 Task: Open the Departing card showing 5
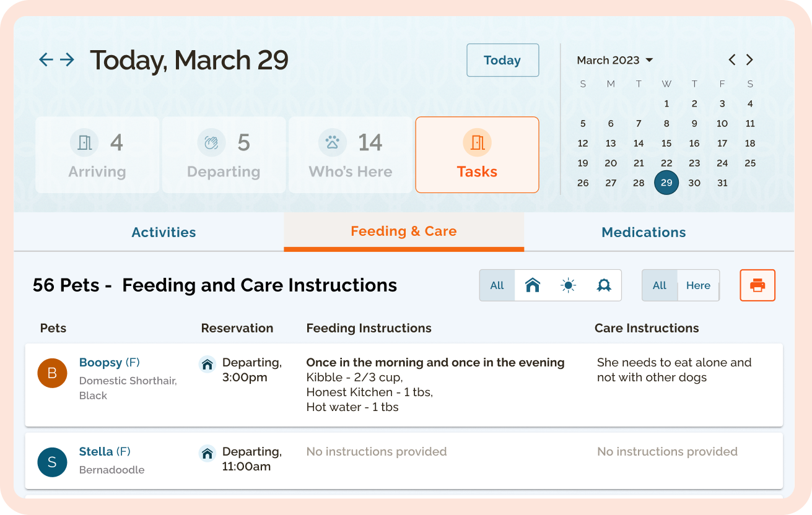[224, 155]
